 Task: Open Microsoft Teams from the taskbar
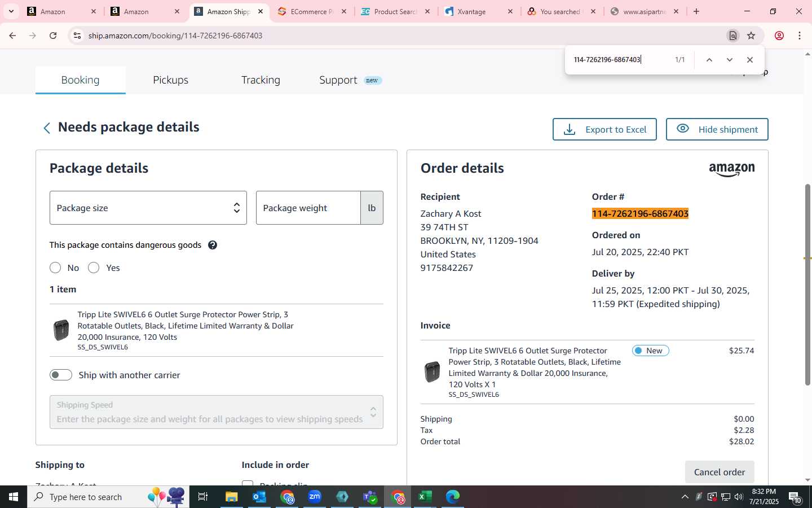(x=370, y=497)
